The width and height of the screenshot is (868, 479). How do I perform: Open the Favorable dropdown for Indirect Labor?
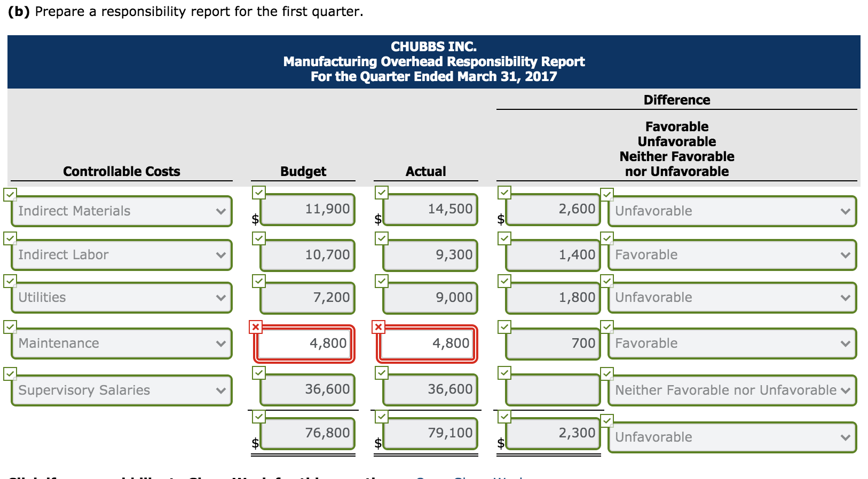click(732, 255)
